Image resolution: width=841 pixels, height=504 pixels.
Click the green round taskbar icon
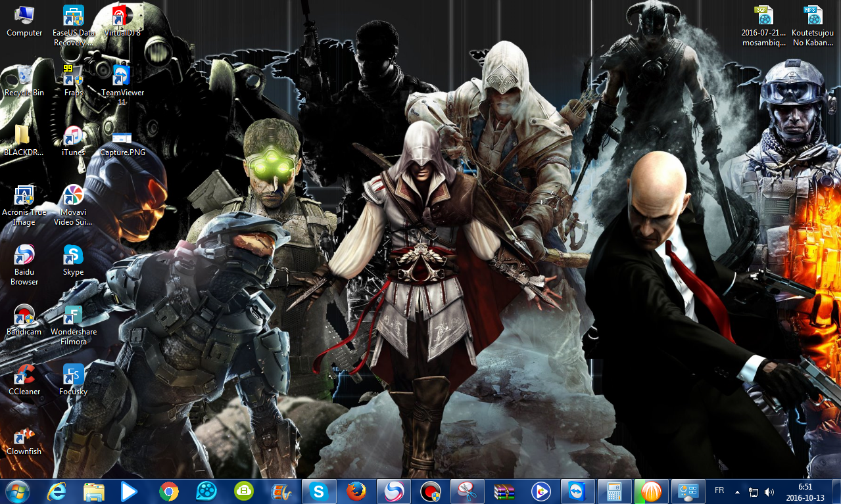[244, 491]
